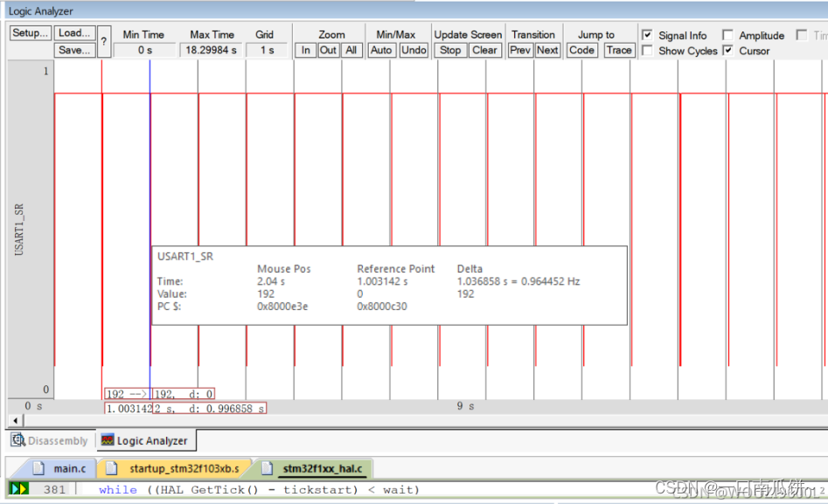
Task: Open help with the ? button
Action: [x=104, y=41]
